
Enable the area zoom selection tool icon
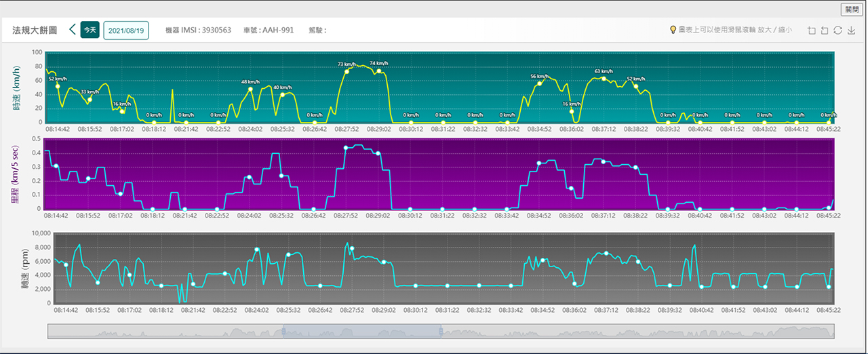(x=812, y=31)
